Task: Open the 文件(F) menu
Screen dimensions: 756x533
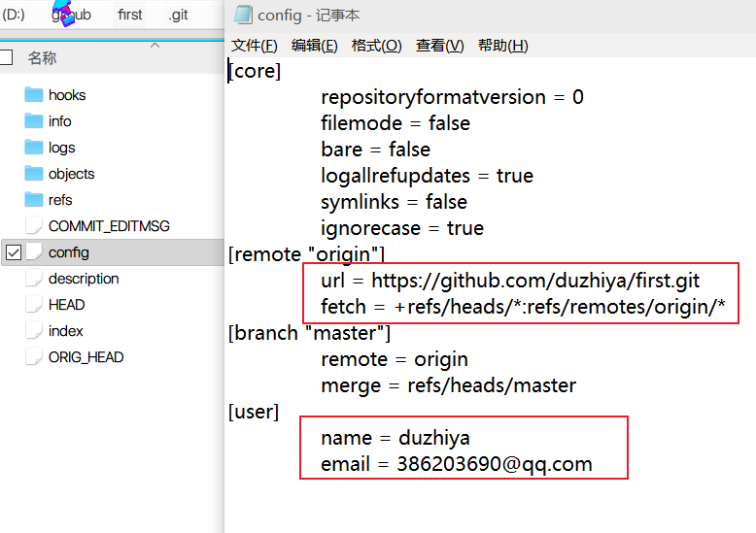Action: click(254, 46)
